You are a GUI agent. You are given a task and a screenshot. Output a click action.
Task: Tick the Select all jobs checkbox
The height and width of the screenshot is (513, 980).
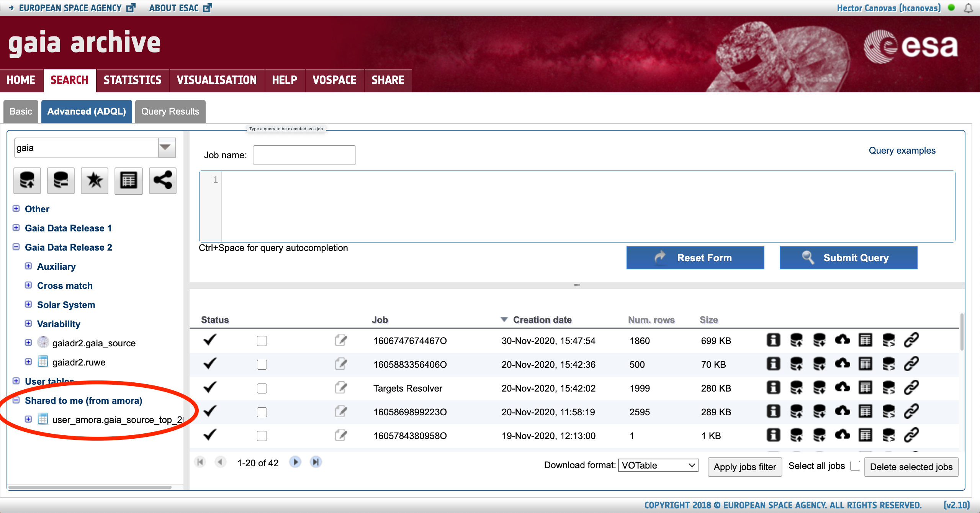[855, 466]
